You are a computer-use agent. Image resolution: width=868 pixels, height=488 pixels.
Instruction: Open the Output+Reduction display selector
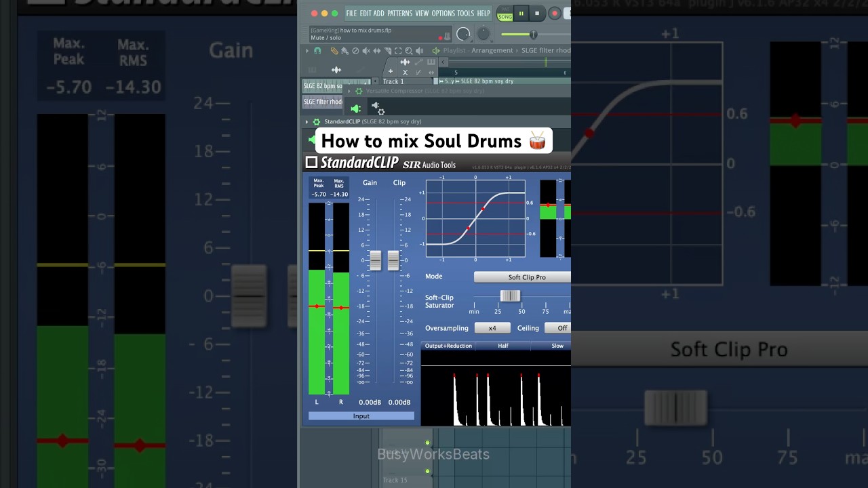pyautogui.click(x=448, y=346)
